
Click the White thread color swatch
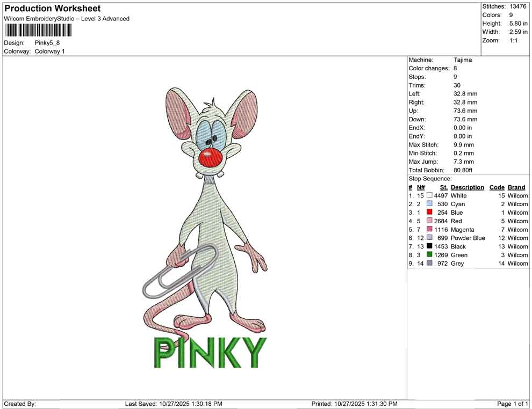(x=429, y=195)
